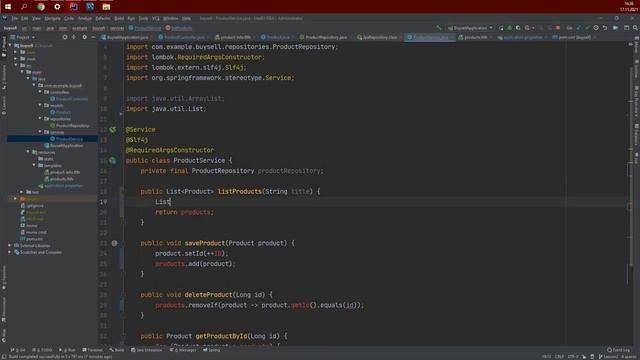Open Chrome from the taskbar
Viewport: 640px width, 360px height.
(41, 7)
